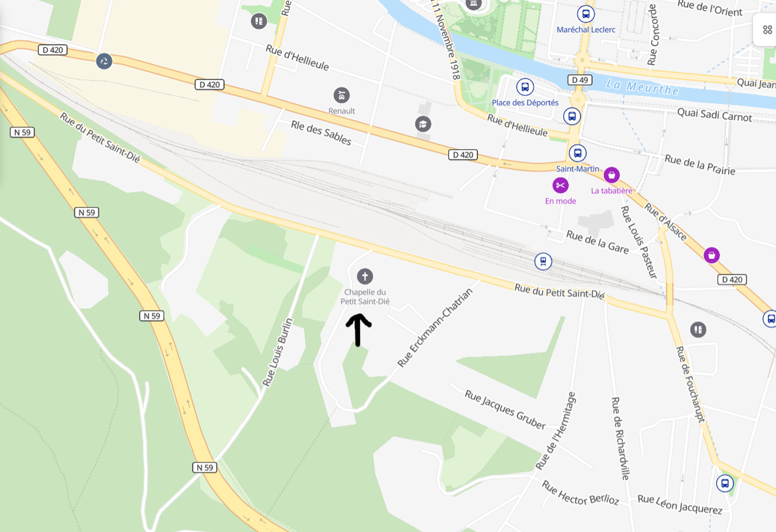Click the Rue Erckmann-Chatrian street label
Image resolution: width=776 pixels, height=532 pixels.
click(x=436, y=328)
